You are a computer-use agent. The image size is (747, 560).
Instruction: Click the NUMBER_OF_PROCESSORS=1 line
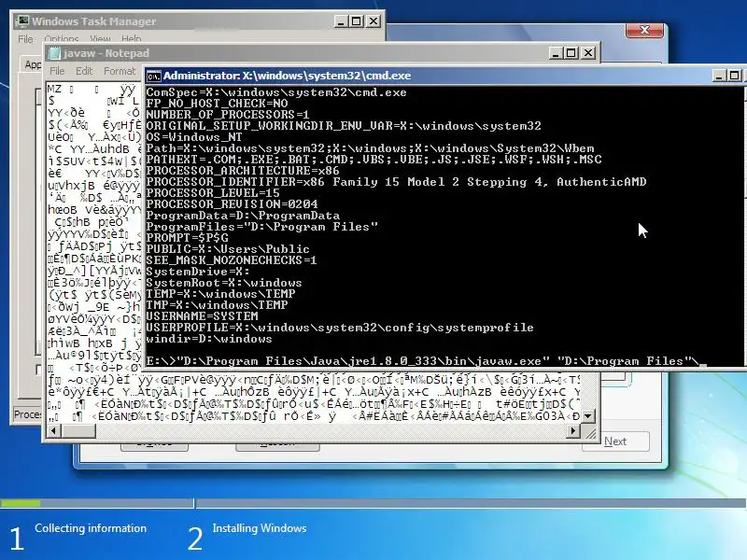227,115
